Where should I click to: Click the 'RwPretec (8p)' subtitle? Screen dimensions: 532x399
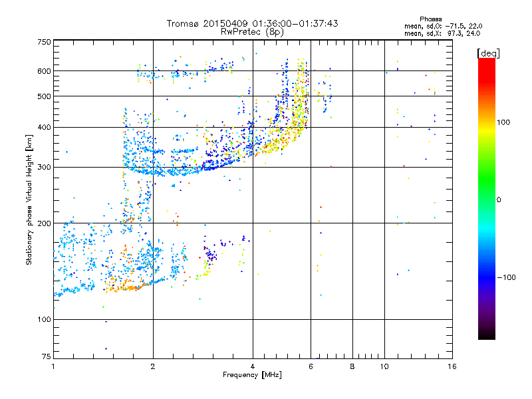pos(252,32)
